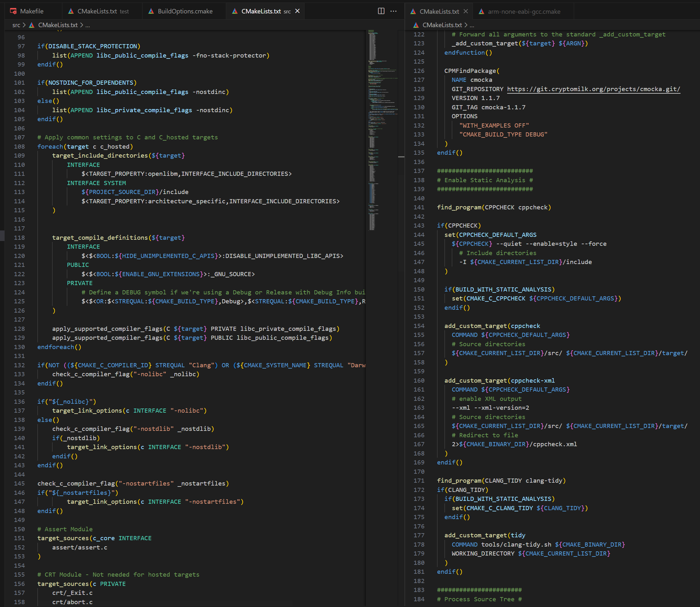The width and height of the screenshot is (700, 607).
Task: Open the cmocka git repository link
Action: coord(593,89)
